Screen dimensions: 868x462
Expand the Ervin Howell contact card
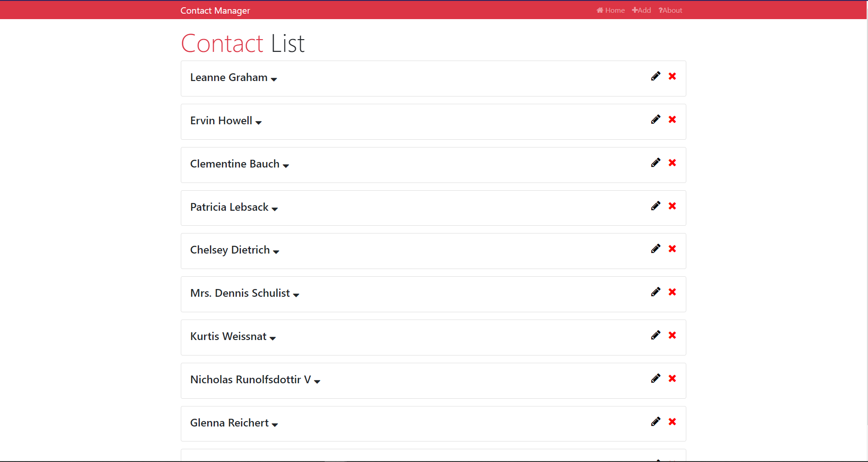(x=258, y=122)
